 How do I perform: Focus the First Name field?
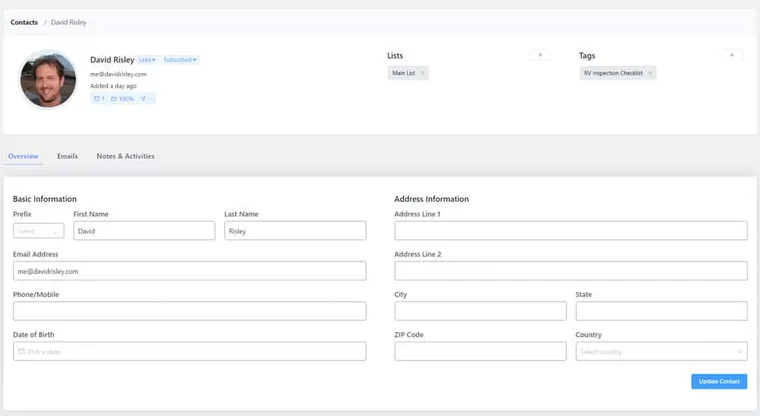144,231
